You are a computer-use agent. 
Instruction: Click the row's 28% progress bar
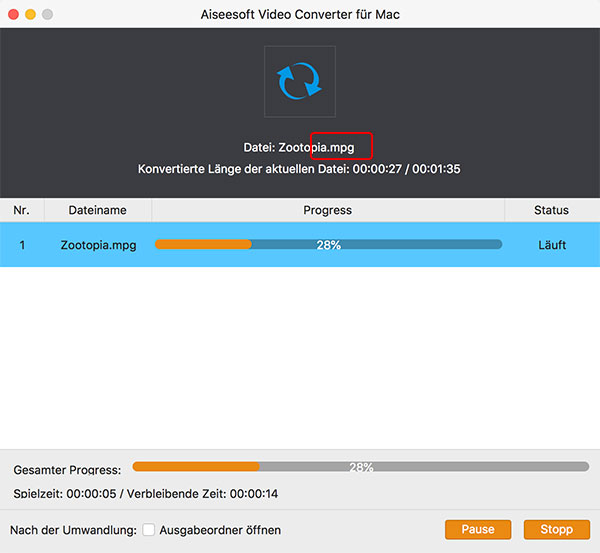328,245
